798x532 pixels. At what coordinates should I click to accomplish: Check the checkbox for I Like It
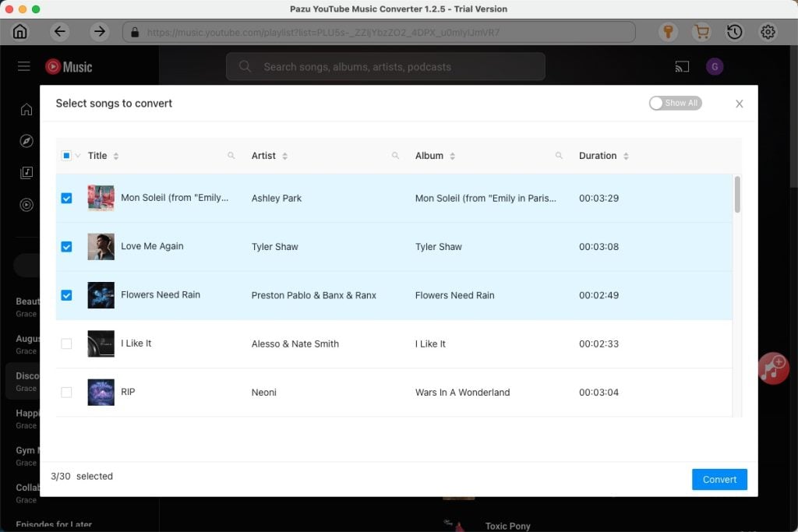point(66,344)
